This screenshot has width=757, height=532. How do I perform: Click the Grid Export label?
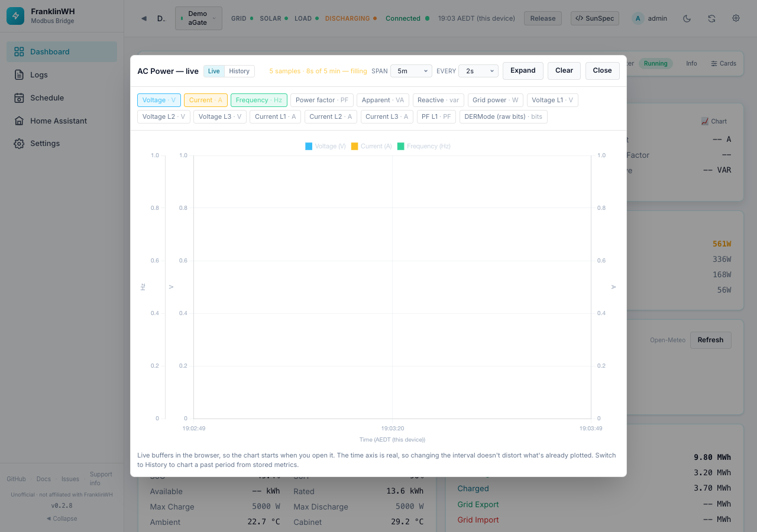478,504
